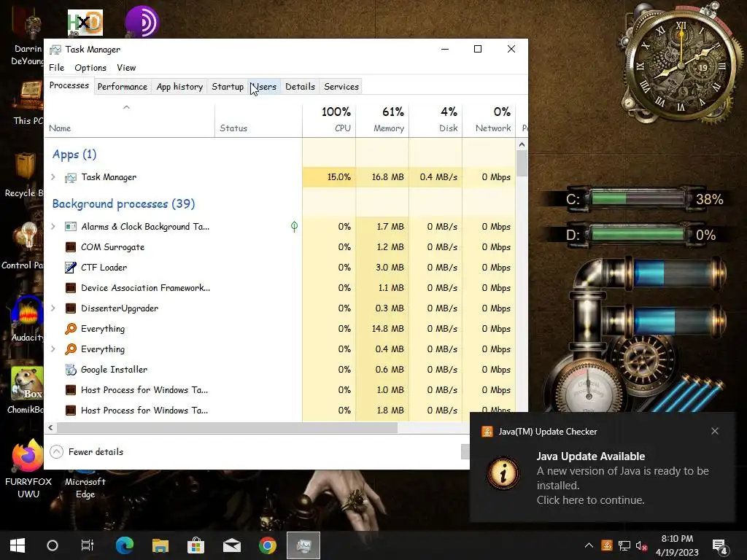Click the horizontal scrollbar left arrow
This screenshot has width=747, height=560.
tap(50, 427)
